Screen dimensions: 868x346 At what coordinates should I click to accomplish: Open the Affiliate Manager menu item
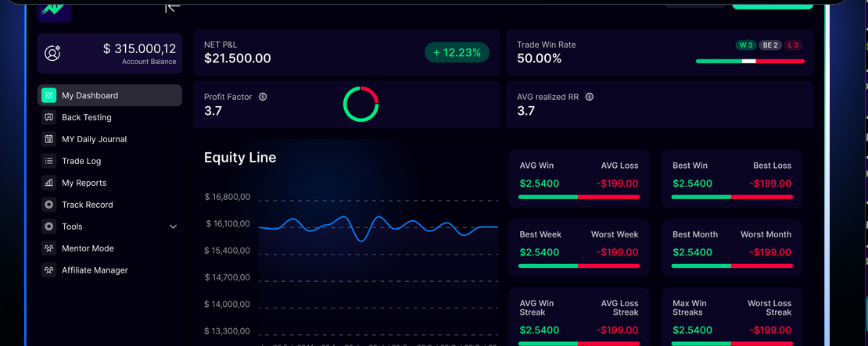pos(95,270)
